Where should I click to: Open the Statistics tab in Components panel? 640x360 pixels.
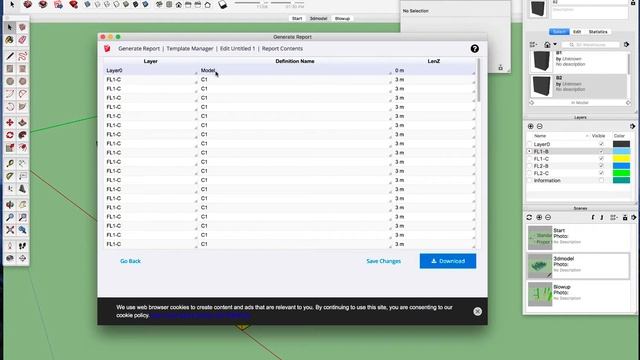click(598, 32)
